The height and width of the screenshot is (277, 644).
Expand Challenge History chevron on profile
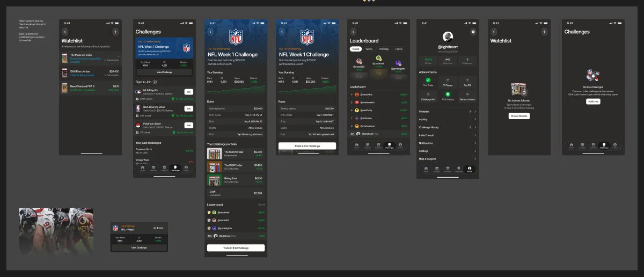coord(475,127)
